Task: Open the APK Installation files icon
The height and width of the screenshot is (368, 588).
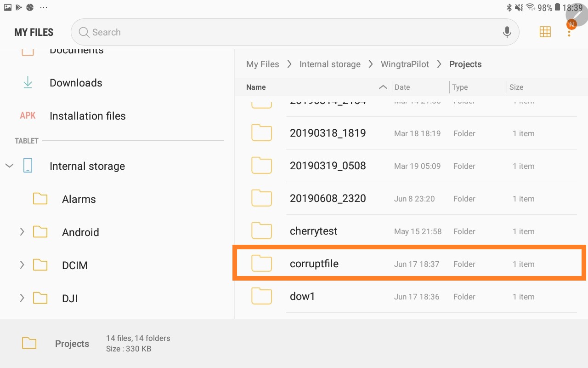Action: point(28,116)
